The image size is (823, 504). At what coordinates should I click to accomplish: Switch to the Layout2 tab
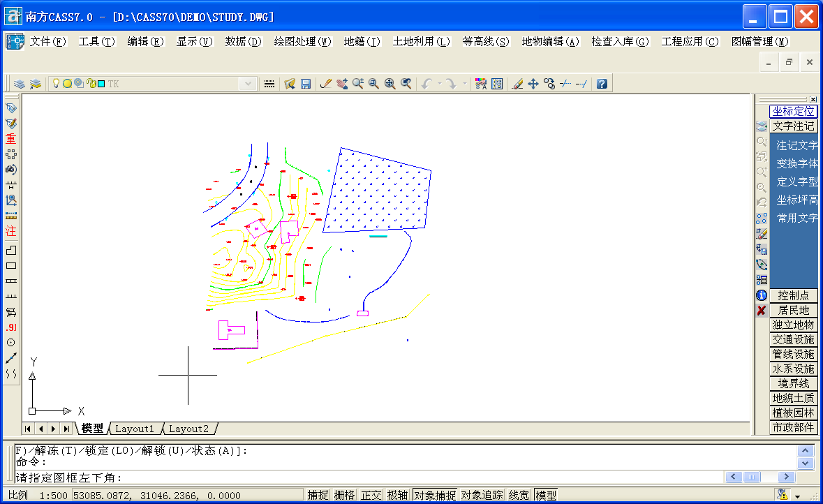189,429
